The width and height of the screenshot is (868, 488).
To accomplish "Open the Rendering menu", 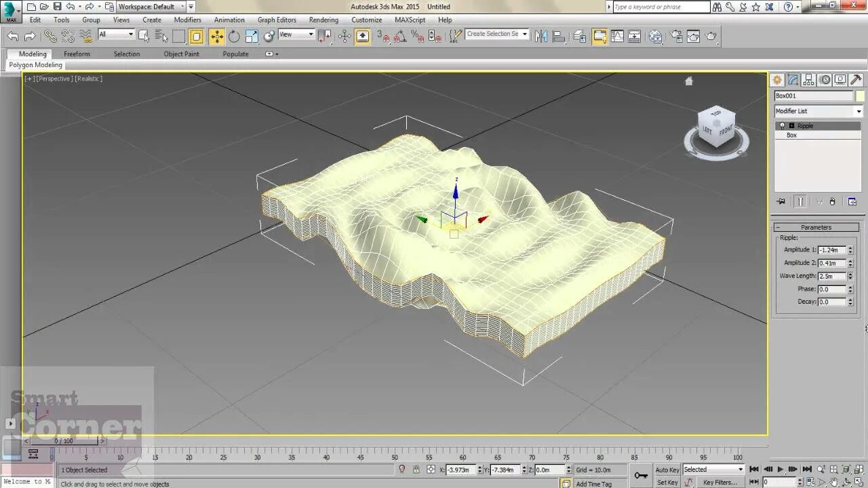I will pyautogui.click(x=323, y=20).
